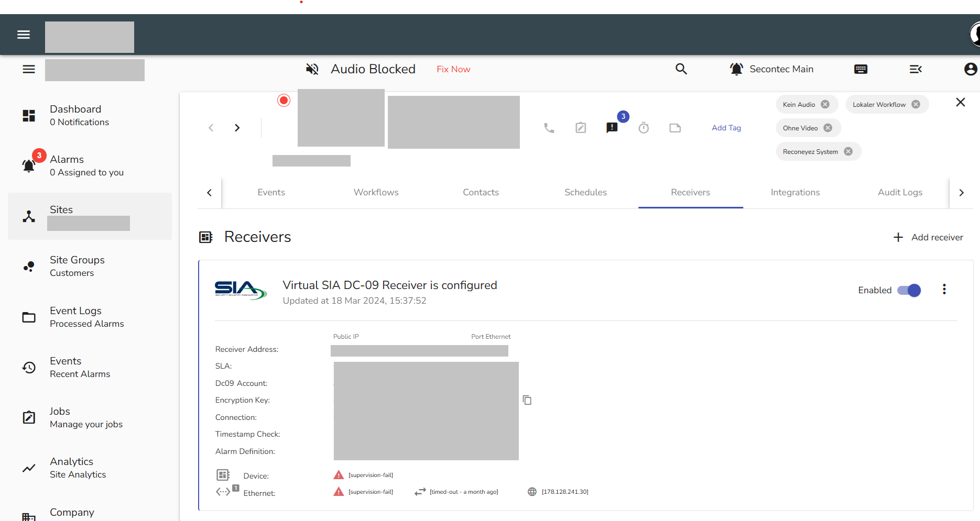The height and width of the screenshot is (521, 980).
Task: Click Fix Now next to Audio Blocked
Action: [453, 69]
